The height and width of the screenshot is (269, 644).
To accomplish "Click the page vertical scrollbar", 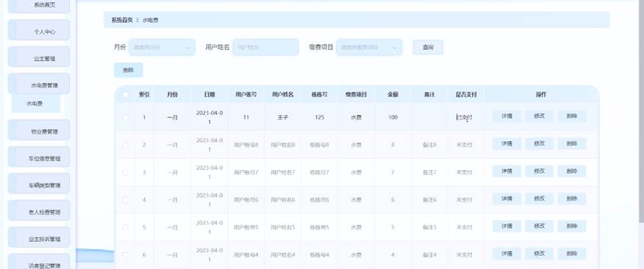I will click(642, 111).
